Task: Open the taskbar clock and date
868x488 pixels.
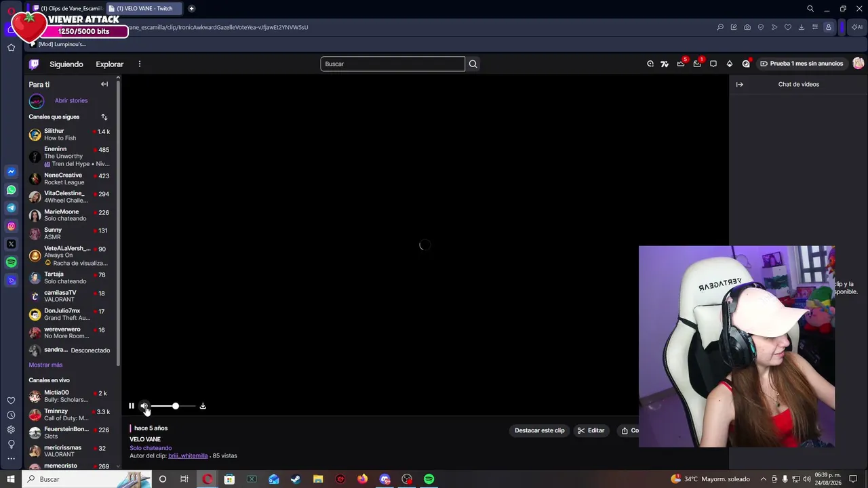Action: tap(827, 479)
